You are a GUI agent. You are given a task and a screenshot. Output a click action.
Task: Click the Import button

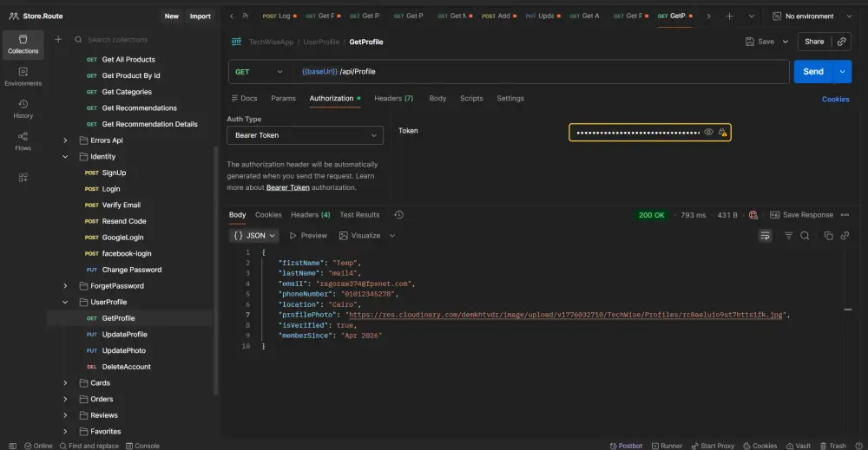coord(200,16)
